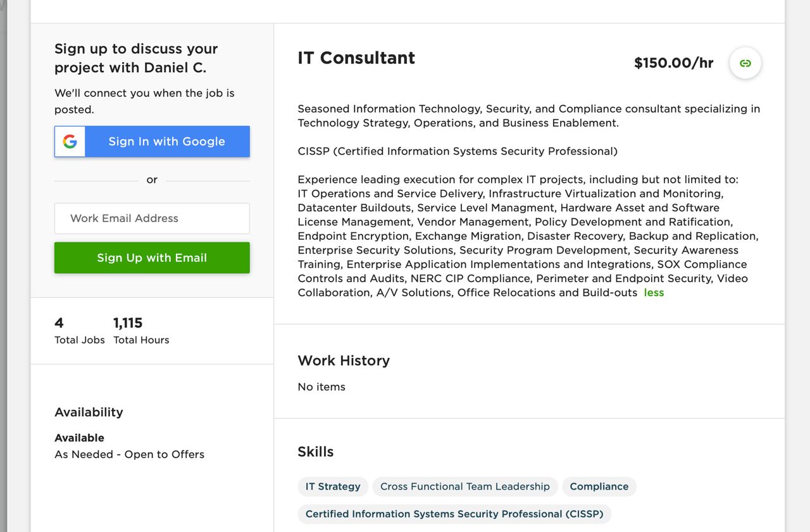This screenshot has height=532, width=810.
Task: Click the CISSP certification skill tag
Action: [x=454, y=514]
